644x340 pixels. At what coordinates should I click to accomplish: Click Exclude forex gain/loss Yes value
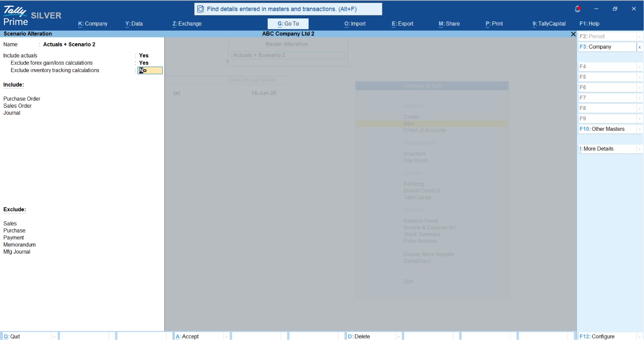pyautogui.click(x=144, y=63)
